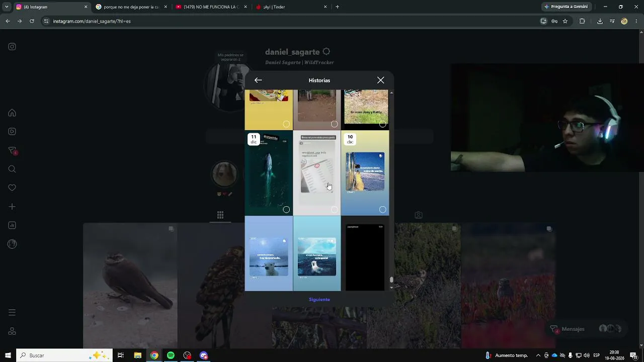
Task: Click the Historias scrollbar up arrow
Action: pyautogui.click(x=391, y=93)
